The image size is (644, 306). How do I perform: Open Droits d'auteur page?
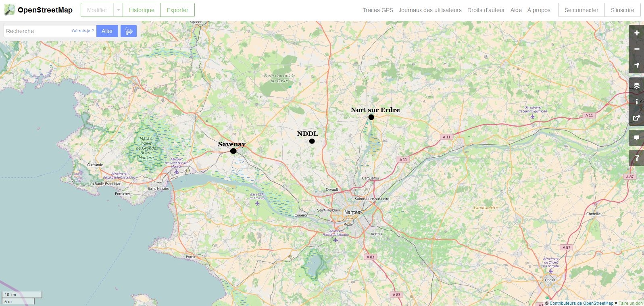click(x=486, y=10)
